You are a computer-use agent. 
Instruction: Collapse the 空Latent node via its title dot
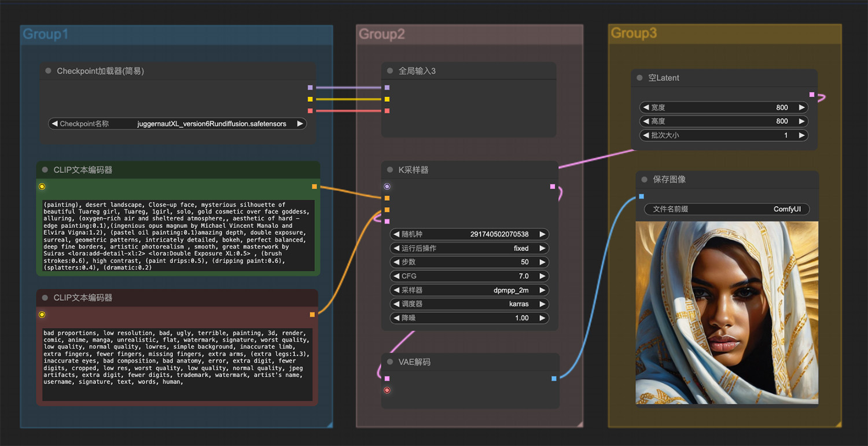coord(640,78)
